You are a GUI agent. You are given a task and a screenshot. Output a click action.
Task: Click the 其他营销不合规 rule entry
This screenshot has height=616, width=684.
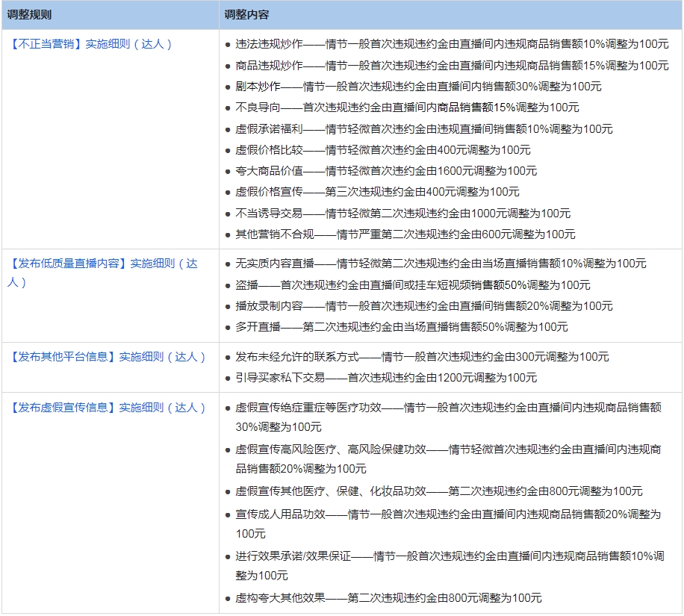[405, 234]
